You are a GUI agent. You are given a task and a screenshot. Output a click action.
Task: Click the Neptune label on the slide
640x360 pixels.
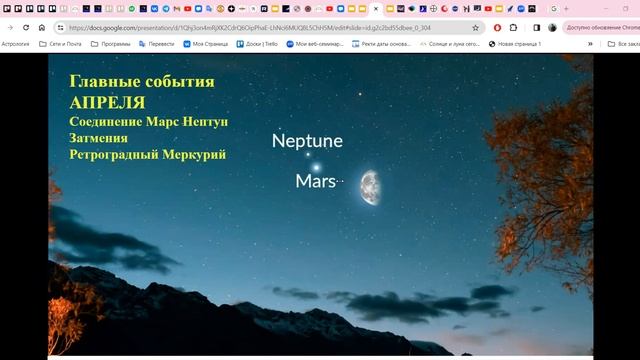tap(307, 141)
